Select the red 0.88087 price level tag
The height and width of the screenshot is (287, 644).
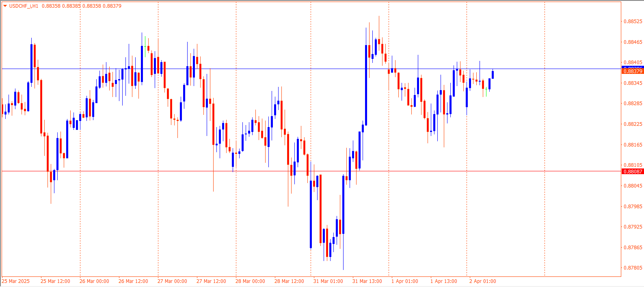pyautogui.click(x=633, y=171)
